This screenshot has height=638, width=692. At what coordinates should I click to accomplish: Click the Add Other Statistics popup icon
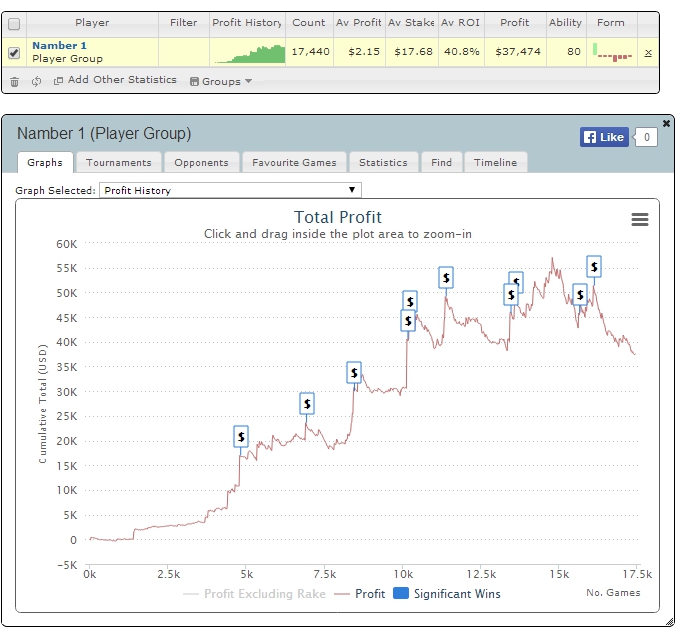pyautogui.click(x=58, y=81)
